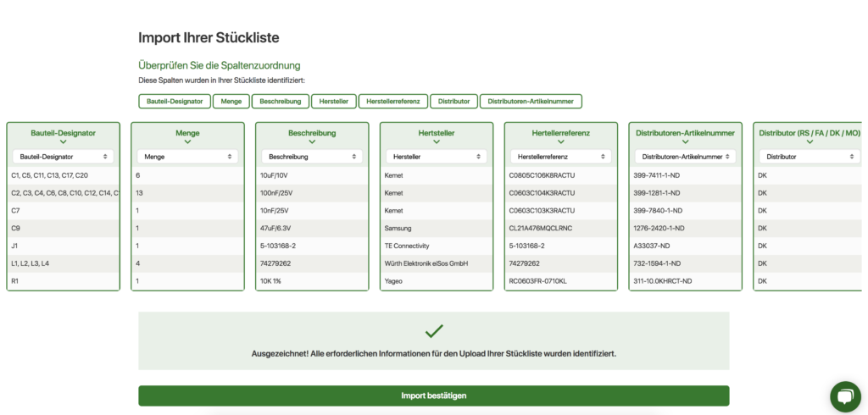Click the Hersteller tag

[334, 102]
